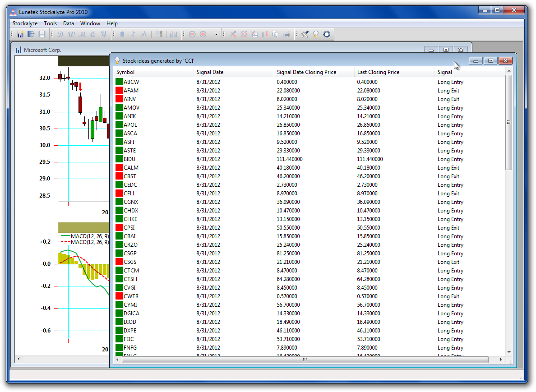Click the red swatch beside CALM
This screenshot has width=536, height=392.
click(119, 168)
